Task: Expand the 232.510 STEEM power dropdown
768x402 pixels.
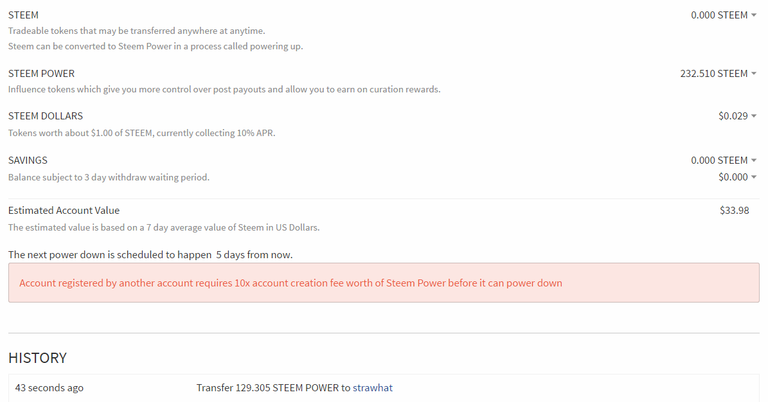Action: tap(717, 73)
